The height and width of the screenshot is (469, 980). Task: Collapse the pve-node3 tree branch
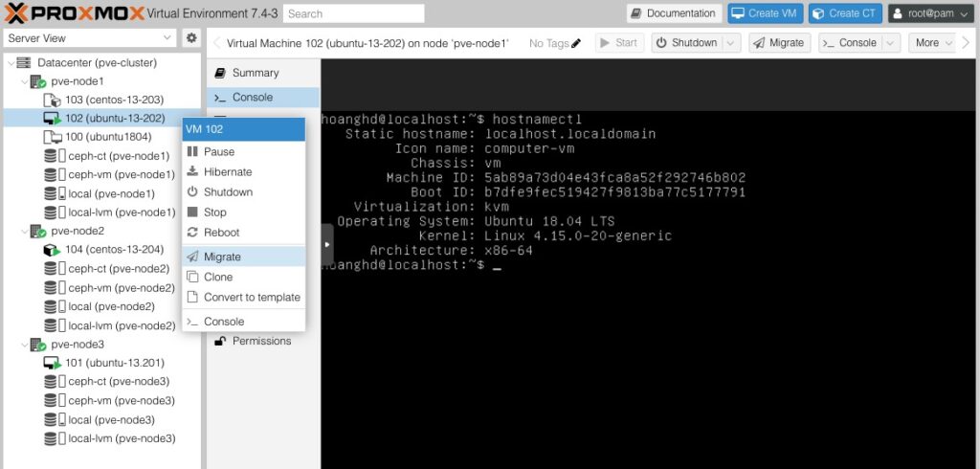[x=24, y=345]
